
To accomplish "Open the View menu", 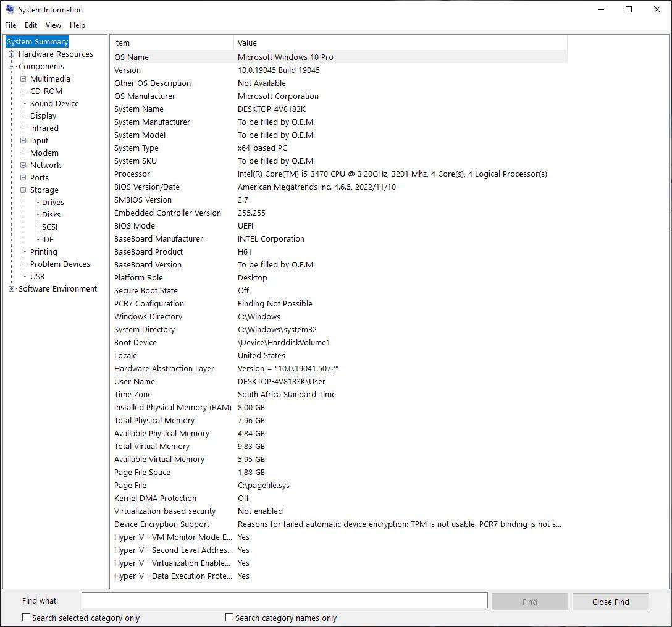I will pyautogui.click(x=53, y=25).
